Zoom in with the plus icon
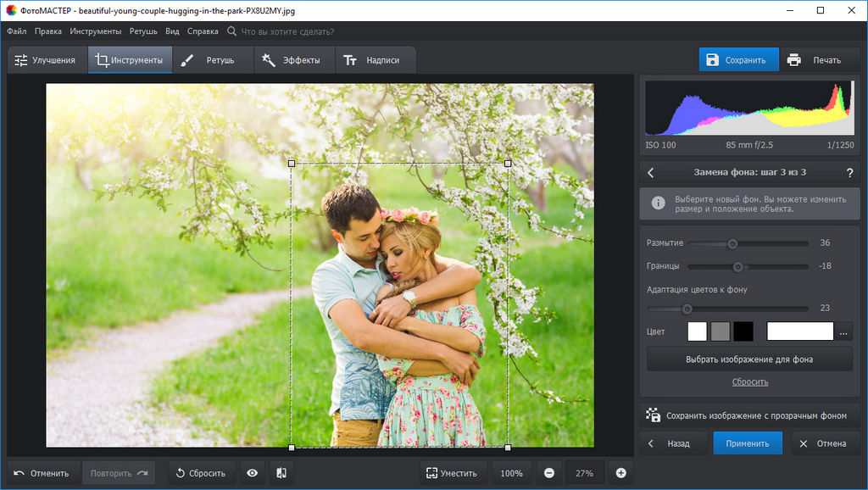Screen dimensions: 868x490 coord(620,473)
